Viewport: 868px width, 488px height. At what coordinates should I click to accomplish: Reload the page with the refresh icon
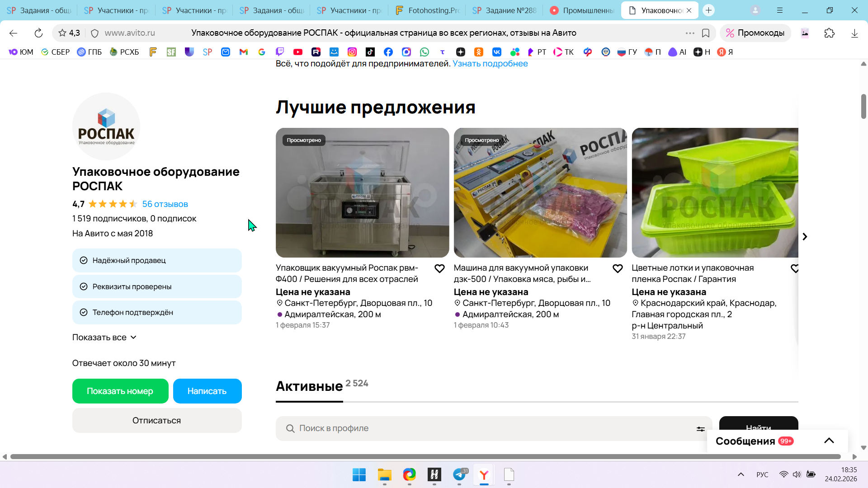[x=38, y=33]
